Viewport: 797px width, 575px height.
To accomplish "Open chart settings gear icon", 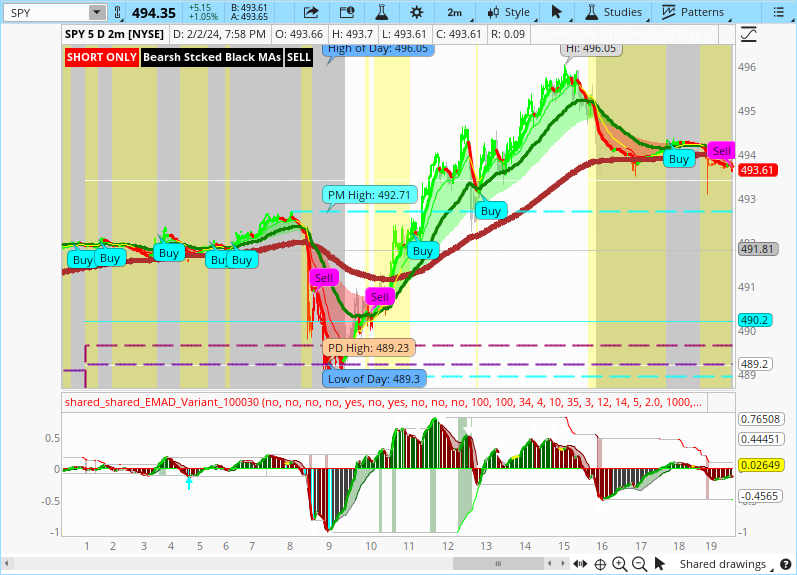I will point(416,12).
